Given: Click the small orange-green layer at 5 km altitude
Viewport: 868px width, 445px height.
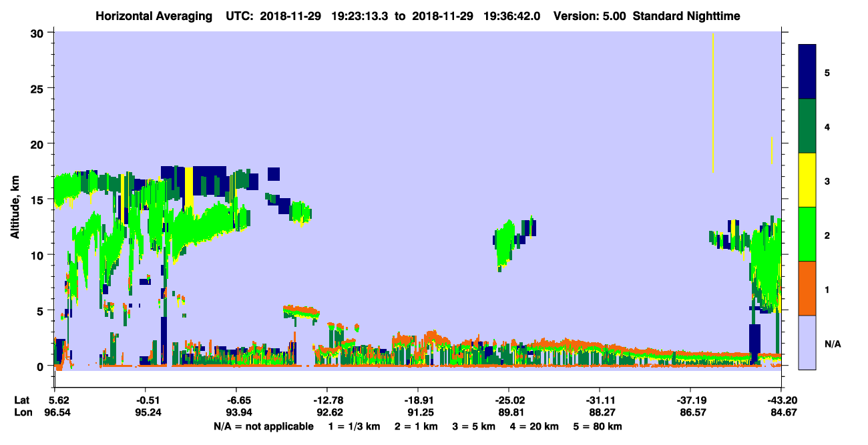Looking at the screenshot, I should (x=300, y=312).
